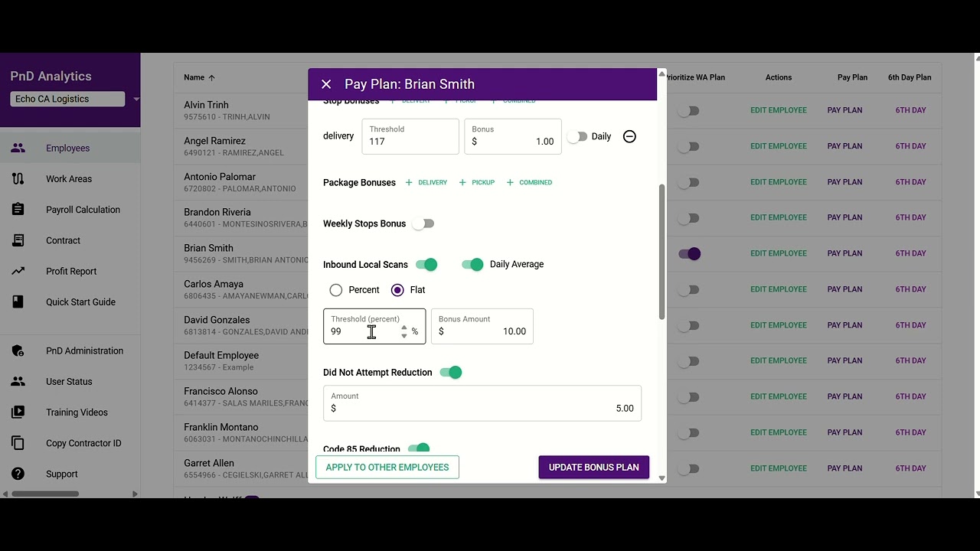Enable the Weekly Stops Bonus switch
980x551 pixels.
pos(423,223)
